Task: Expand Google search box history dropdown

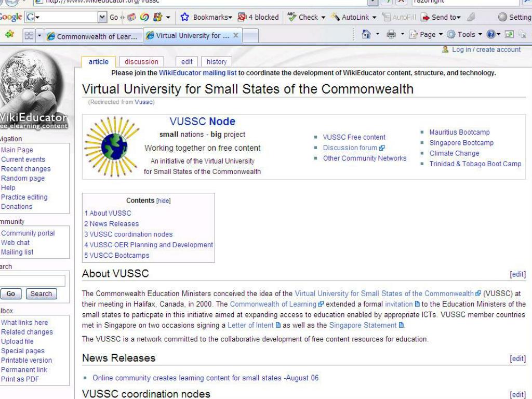Action: point(102,17)
